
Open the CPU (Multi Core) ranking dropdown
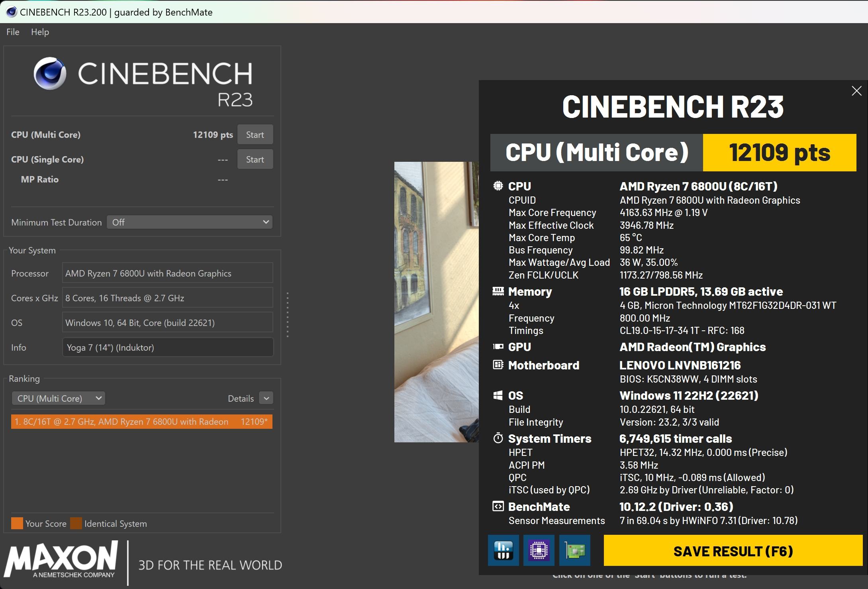coord(59,399)
